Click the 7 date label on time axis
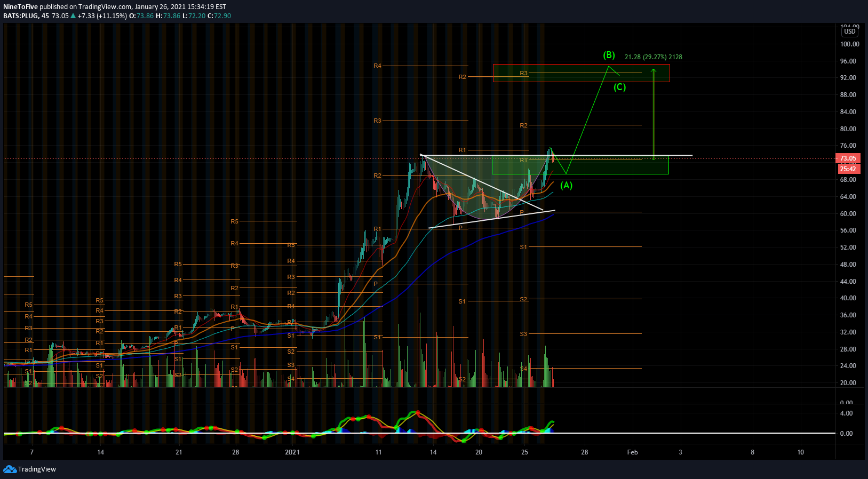This screenshot has width=868, height=479. click(32, 452)
